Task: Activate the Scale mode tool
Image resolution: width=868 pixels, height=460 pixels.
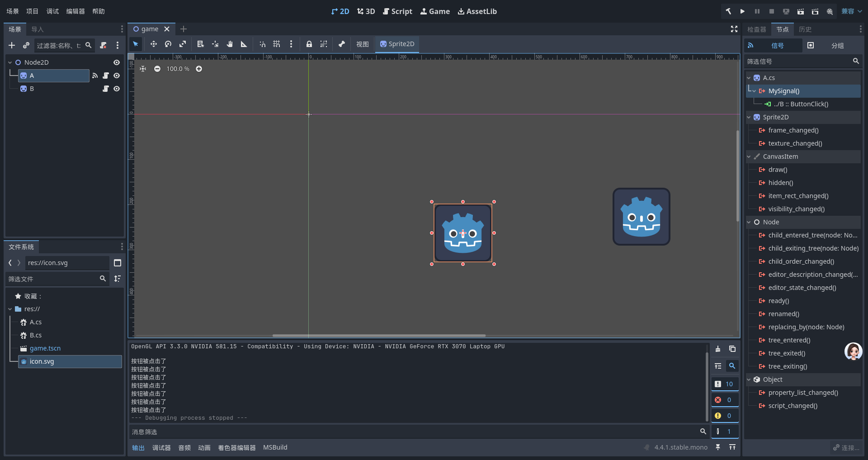Action: coord(183,44)
